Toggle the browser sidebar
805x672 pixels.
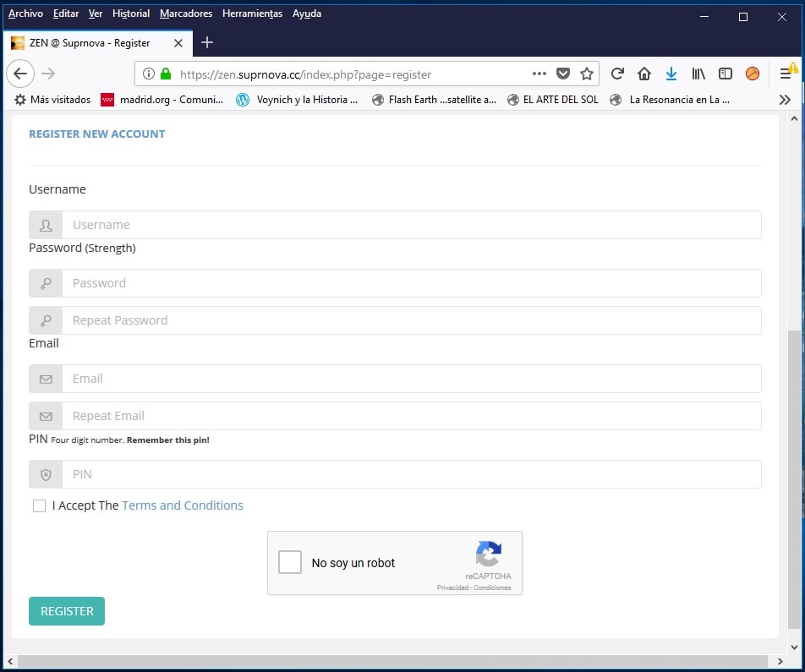pos(725,74)
